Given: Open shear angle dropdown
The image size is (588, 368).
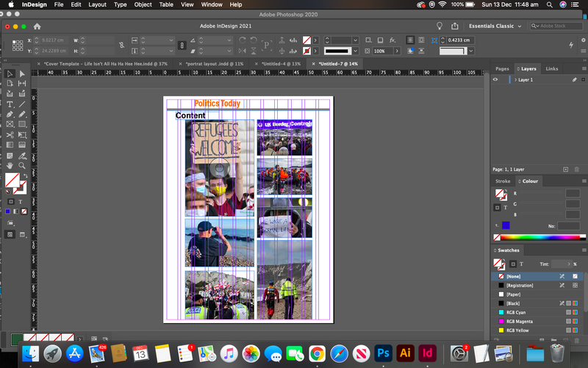Looking at the screenshot, I should point(229,51).
